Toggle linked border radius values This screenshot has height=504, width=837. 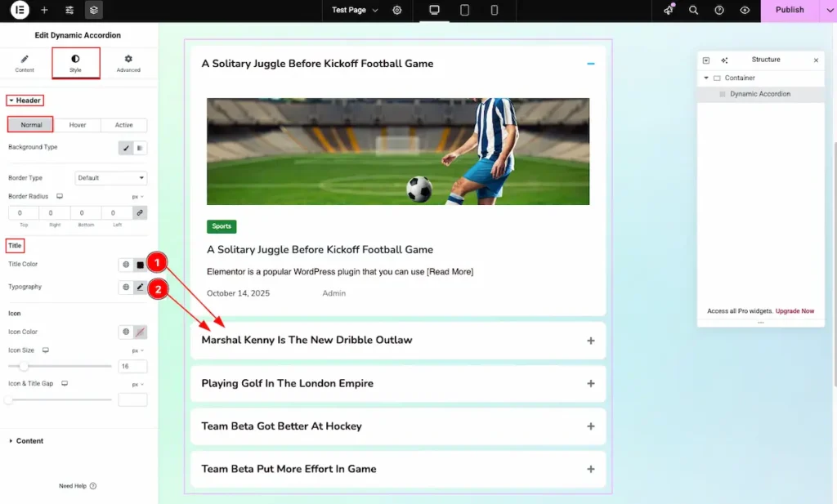[x=140, y=213]
